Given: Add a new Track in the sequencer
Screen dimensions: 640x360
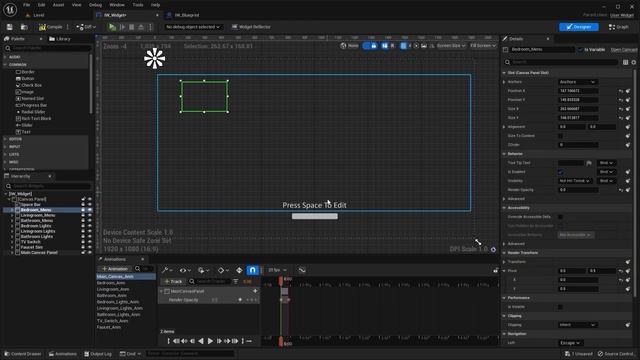Looking at the screenshot, I should 173,282.
